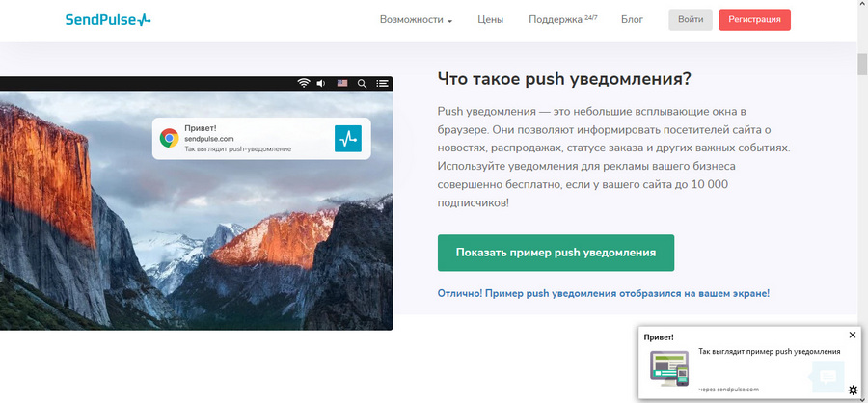868x403 pixels.
Task: Click the Chrome icon in demo notification
Action: [x=169, y=138]
